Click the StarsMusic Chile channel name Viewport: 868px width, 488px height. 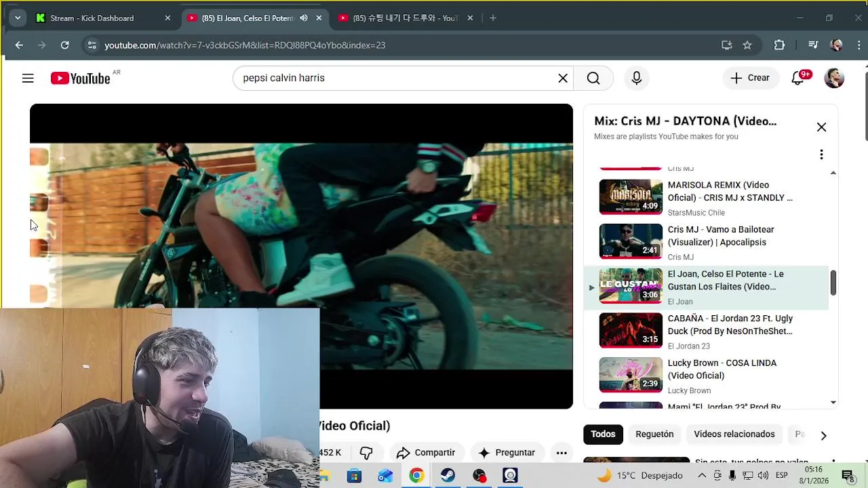(696, 213)
